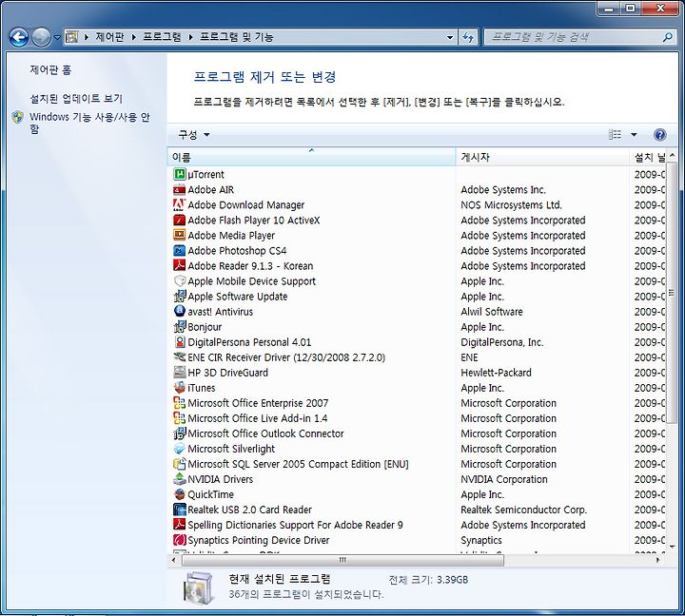Click the horizontal scrollbar right arrow
Screen dimensions: 685x616
click(x=658, y=560)
